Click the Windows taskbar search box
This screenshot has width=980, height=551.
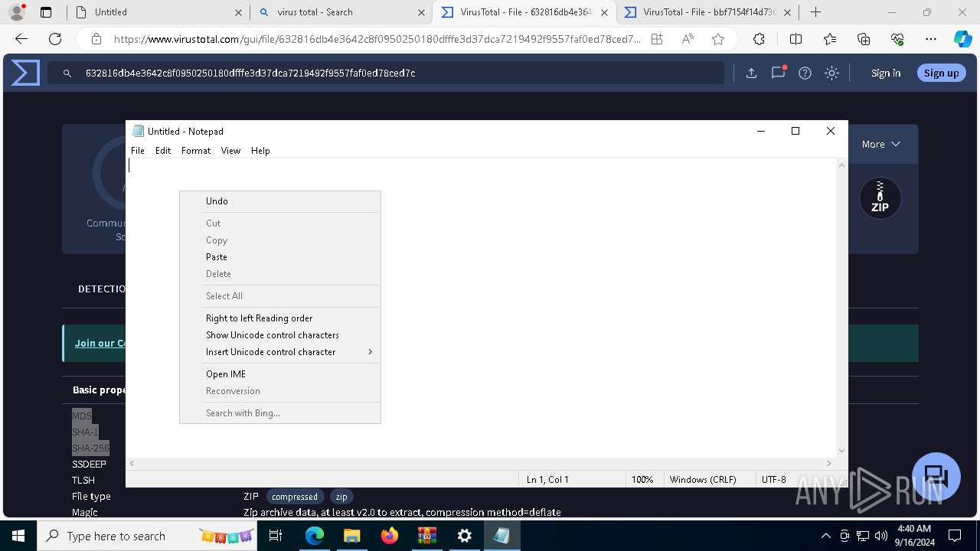[149, 536]
